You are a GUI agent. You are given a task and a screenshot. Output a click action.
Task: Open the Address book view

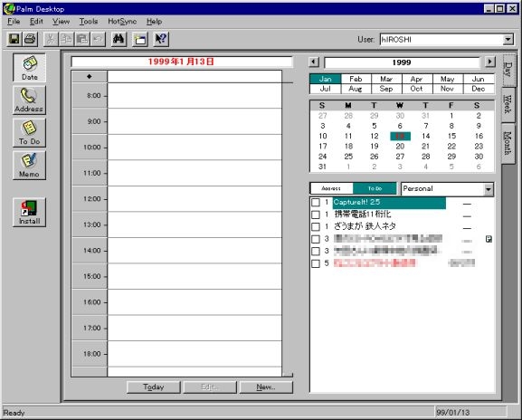click(x=29, y=100)
